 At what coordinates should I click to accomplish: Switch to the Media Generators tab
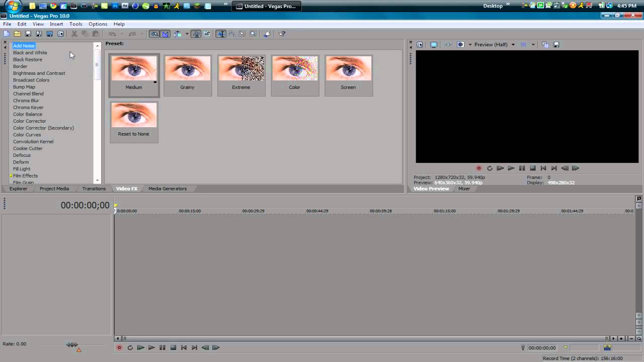[168, 189]
